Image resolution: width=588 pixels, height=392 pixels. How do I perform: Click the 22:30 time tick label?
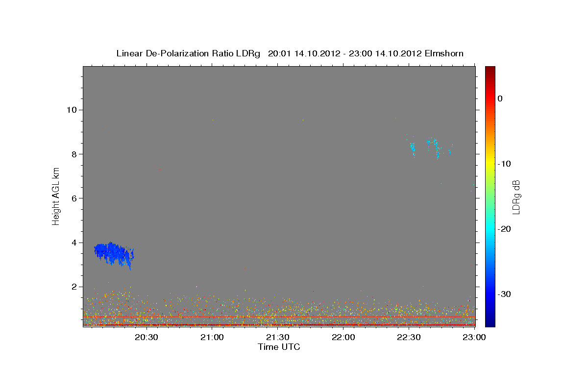409,338
